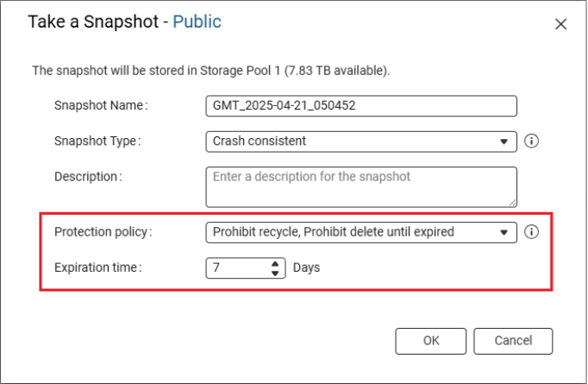Decrease expiration days with the down arrow

coord(275,273)
